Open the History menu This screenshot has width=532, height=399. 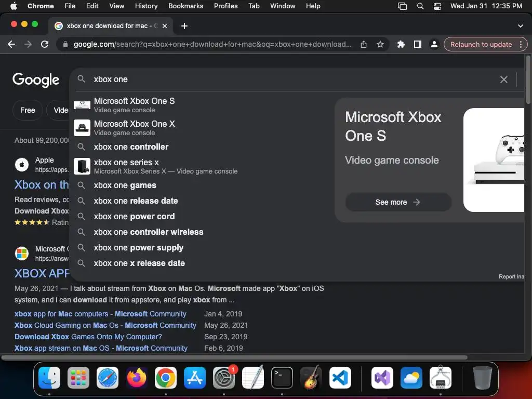click(146, 6)
